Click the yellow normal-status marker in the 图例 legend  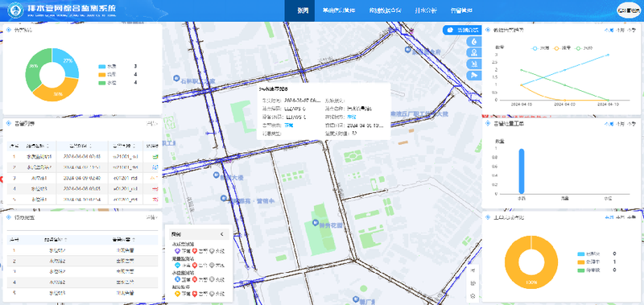[177, 294]
